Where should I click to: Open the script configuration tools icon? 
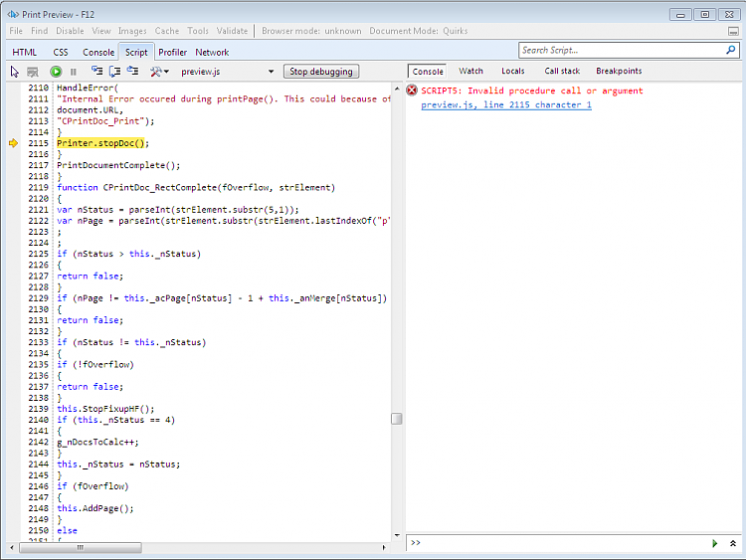[159, 72]
